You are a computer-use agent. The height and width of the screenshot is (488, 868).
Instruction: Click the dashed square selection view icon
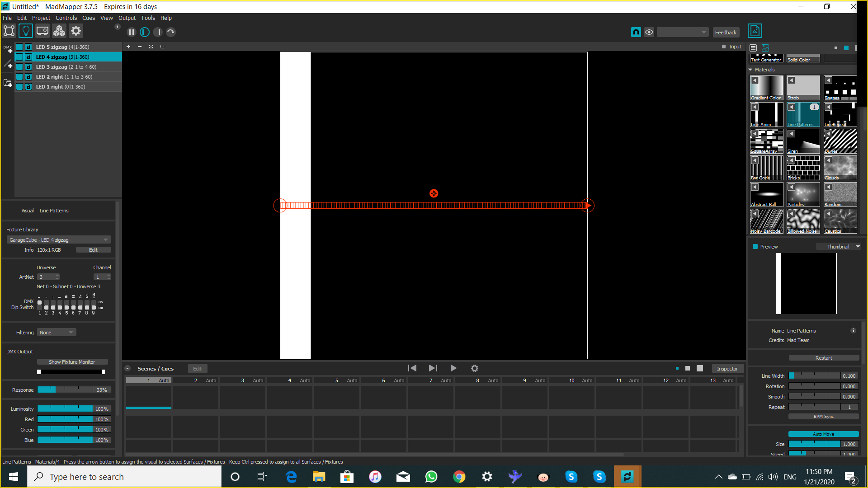162,47
